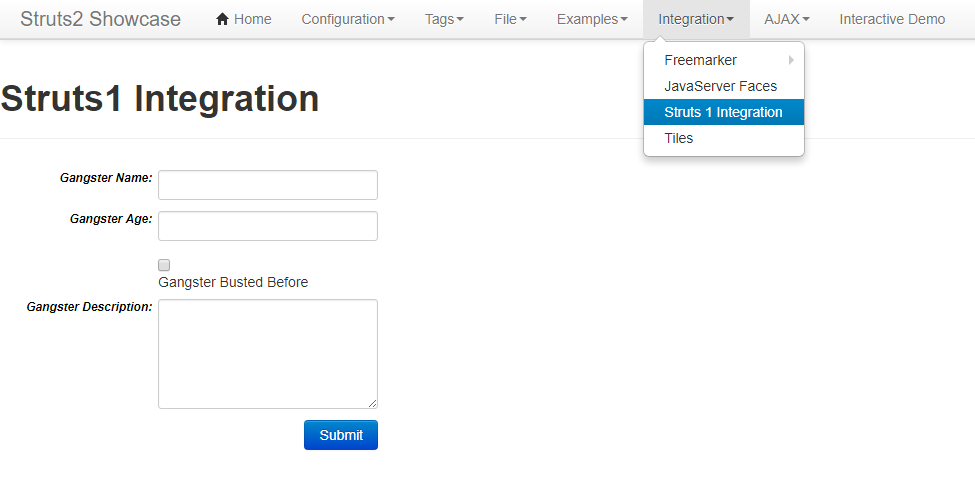
Task: Open the AJAX dropdown menu
Action: 787,19
